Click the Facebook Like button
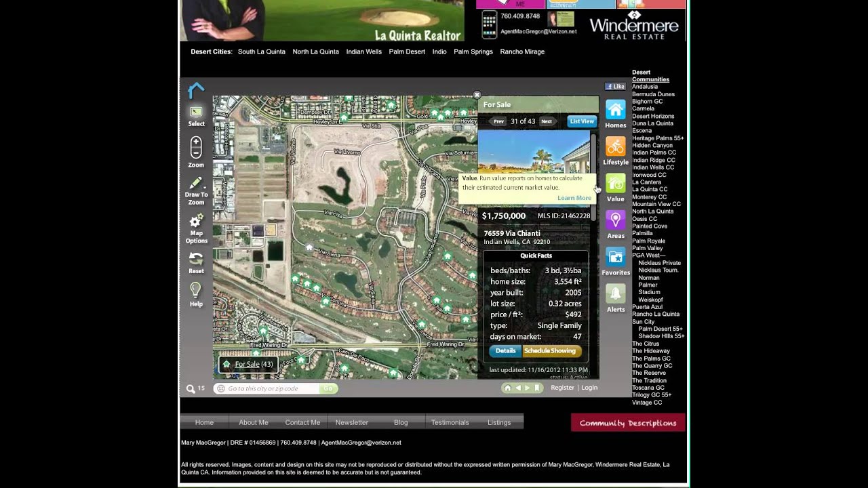Viewport: 868px width, 488px height. point(615,87)
